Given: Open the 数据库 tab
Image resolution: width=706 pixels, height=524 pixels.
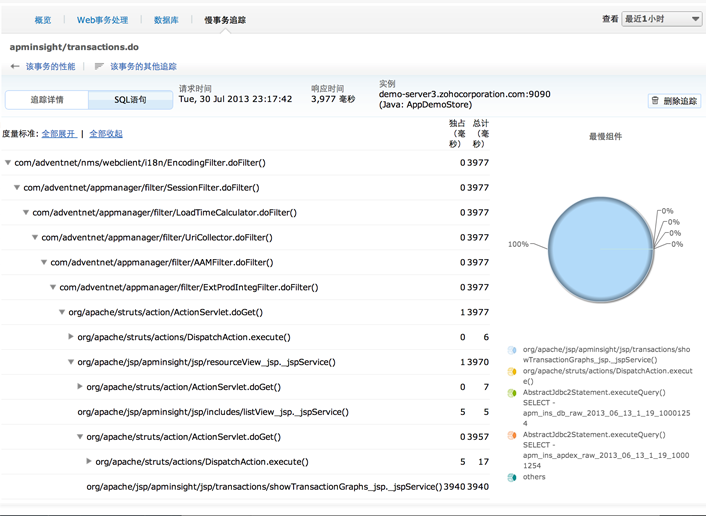Looking at the screenshot, I should pos(167,20).
